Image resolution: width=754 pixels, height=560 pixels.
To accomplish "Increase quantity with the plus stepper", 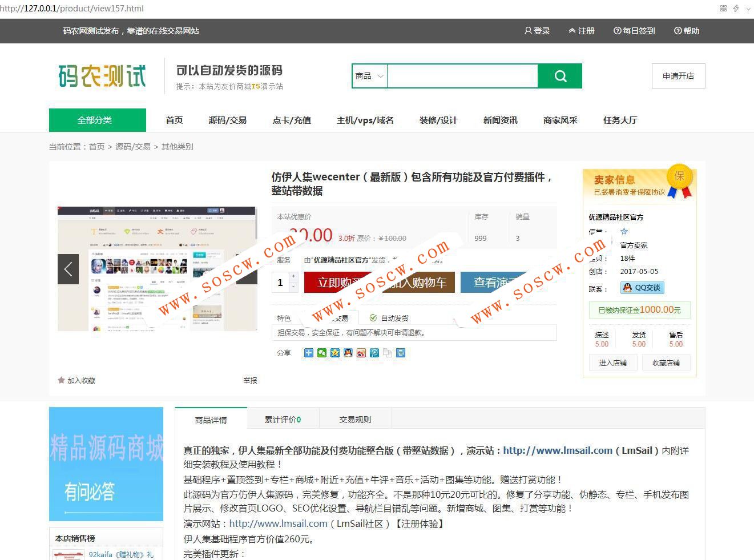I will coord(293,276).
